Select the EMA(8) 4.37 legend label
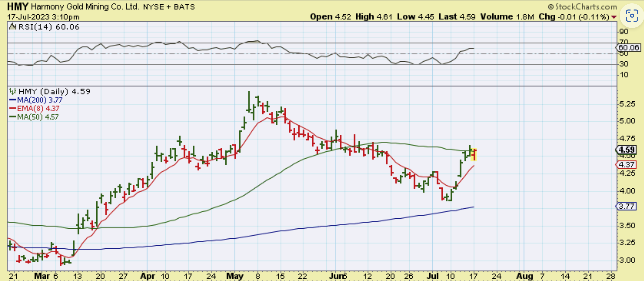This screenshot has width=644, height=281. pos(38,108)
